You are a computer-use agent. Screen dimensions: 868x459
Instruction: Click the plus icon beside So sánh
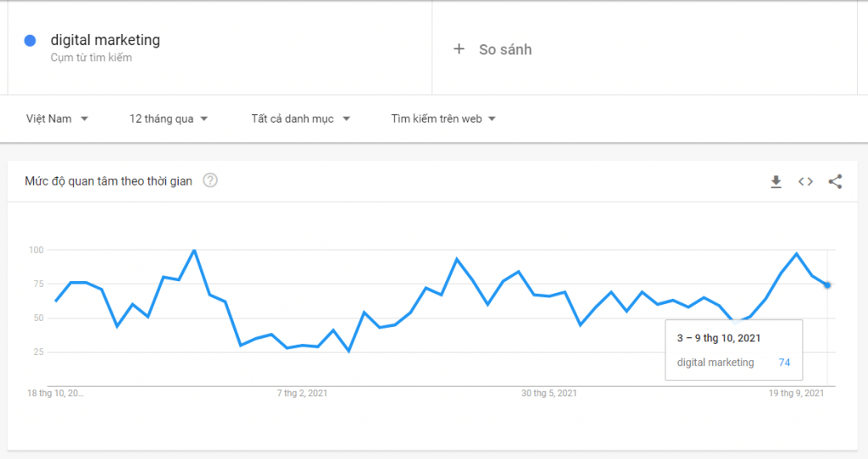(459, 49)
